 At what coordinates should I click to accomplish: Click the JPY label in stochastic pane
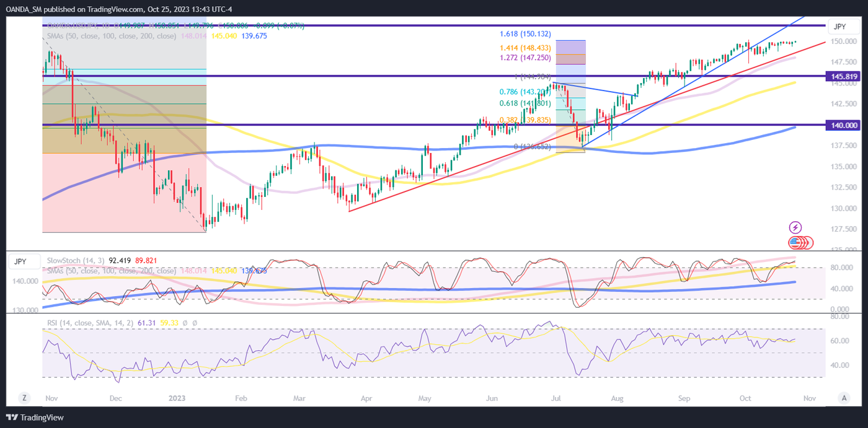point(20,261)
